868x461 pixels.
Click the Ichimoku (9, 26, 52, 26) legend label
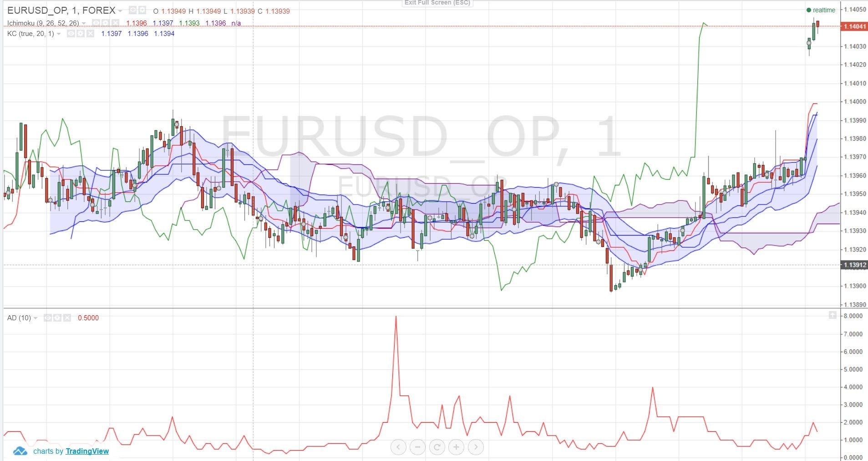(43, 23)
